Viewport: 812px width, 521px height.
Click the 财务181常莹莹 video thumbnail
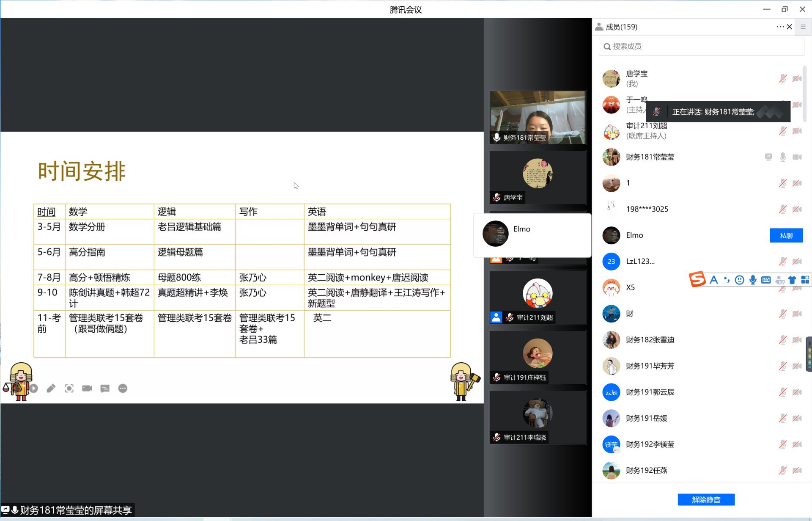tap(538, 117)
